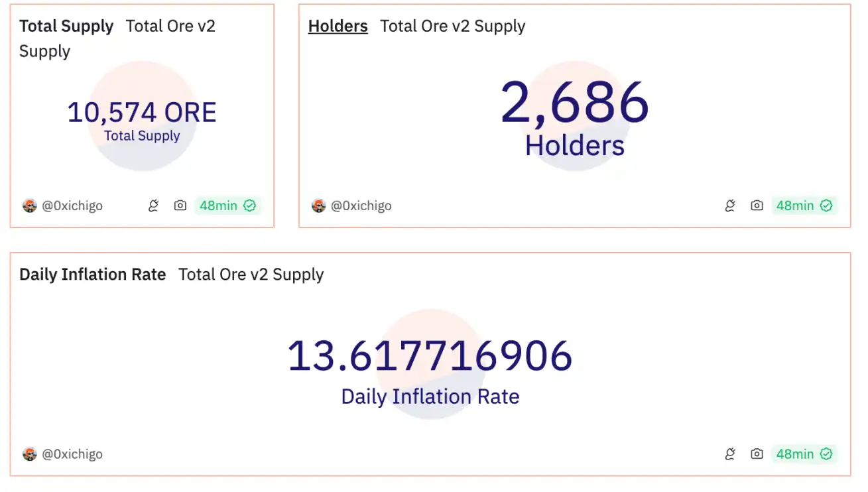The height and width of the screenshot is (492, 868).
Task: Click the 48min refresh badge on Holders card
Action: coord(804,206)
